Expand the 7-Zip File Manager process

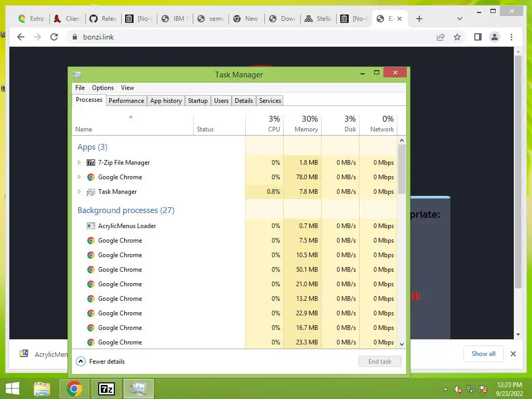coord(79,163)
